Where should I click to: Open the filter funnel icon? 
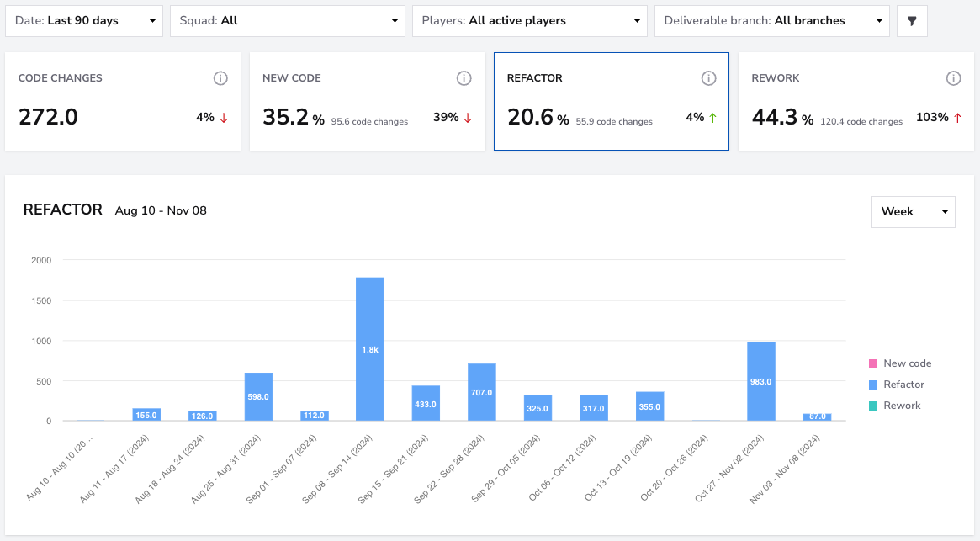[x=912, y=21]
